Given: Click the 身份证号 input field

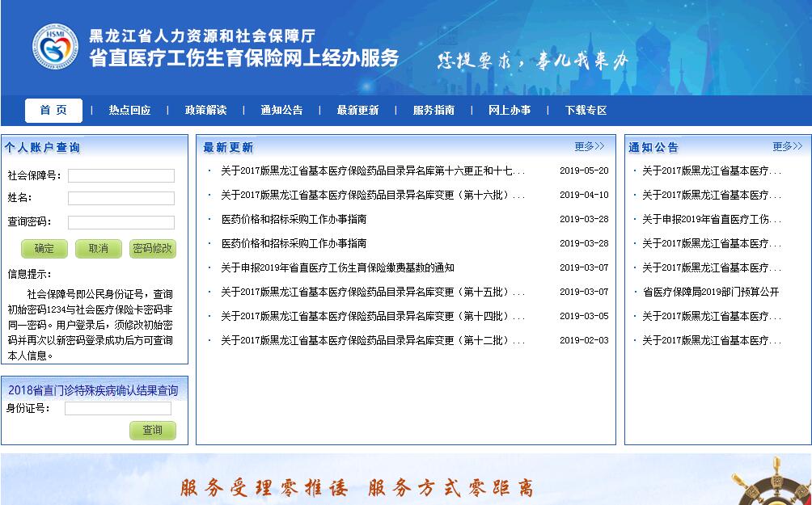Looking at the screenshot, I should [117, 409].
